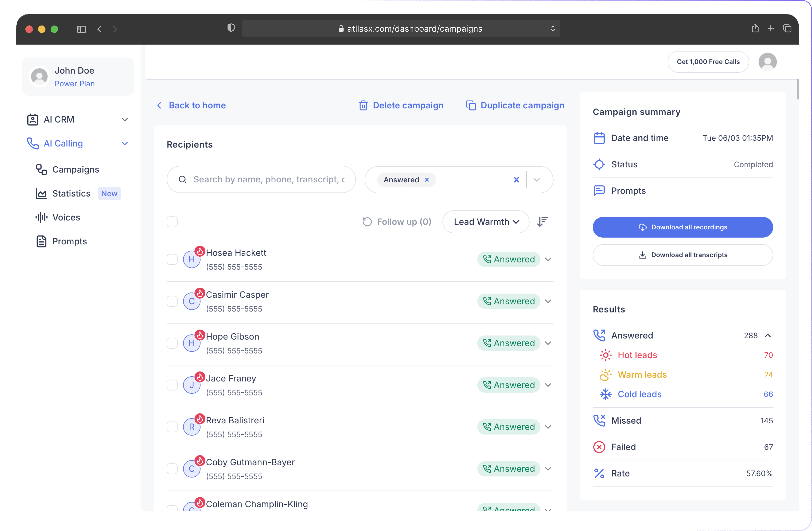812x531 pixels.
Task: Select Jace Franey's row checkbox
Action: (x=172, y=385)
